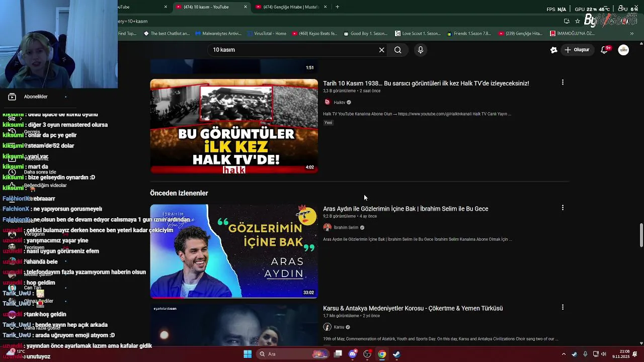The height and width of the screenshot is (362, 644).
Task: Open YouTube notifications bell
Action: pyautogui.click(x=605, y=50)
